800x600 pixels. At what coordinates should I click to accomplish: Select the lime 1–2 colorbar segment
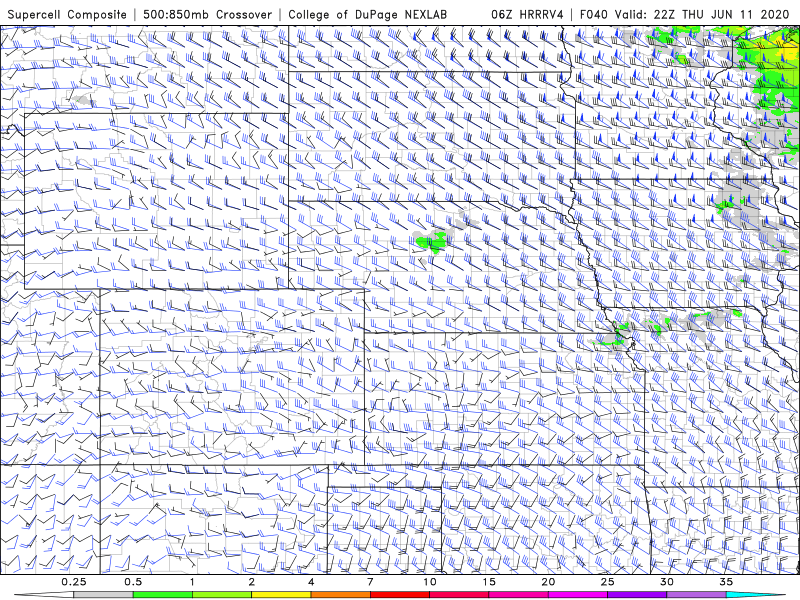[x=222, y=595]
